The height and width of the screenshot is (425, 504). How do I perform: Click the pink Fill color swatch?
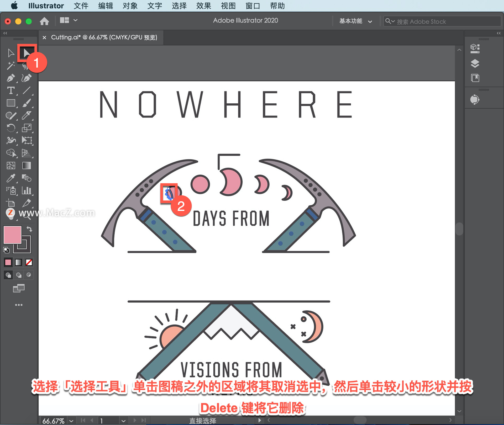[x=12, y=235]
